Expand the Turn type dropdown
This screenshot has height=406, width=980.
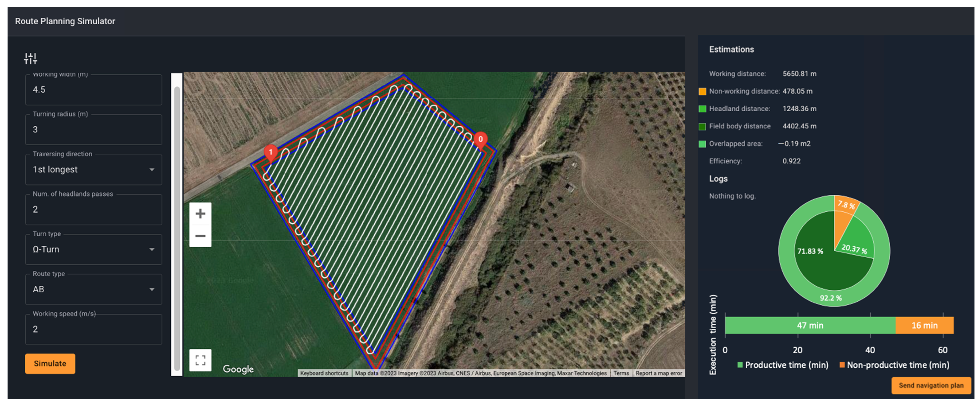93,249
